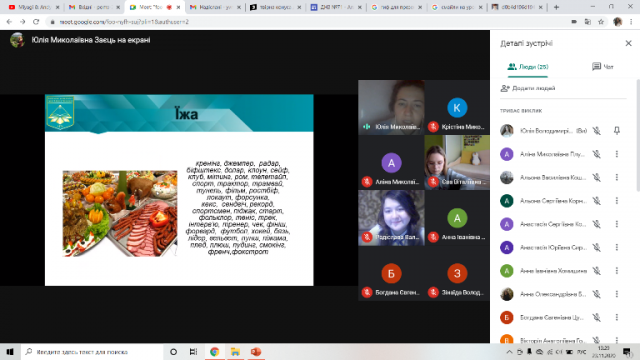The width and height of the screenshot is (640, 360).
Task: Reload the page with refresh icon
Action: (x=36, y=22)
